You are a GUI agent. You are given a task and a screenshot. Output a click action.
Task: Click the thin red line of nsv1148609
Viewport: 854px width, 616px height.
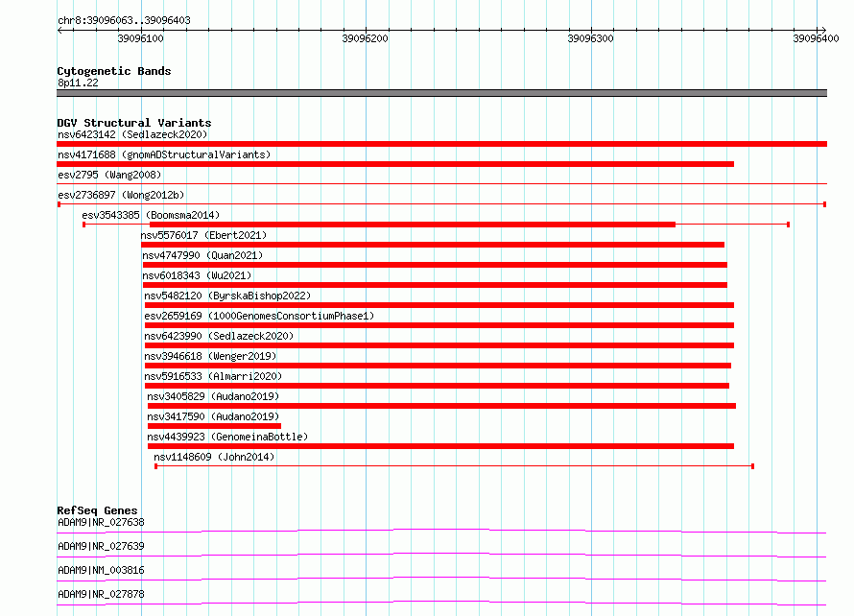coord(454,466)
